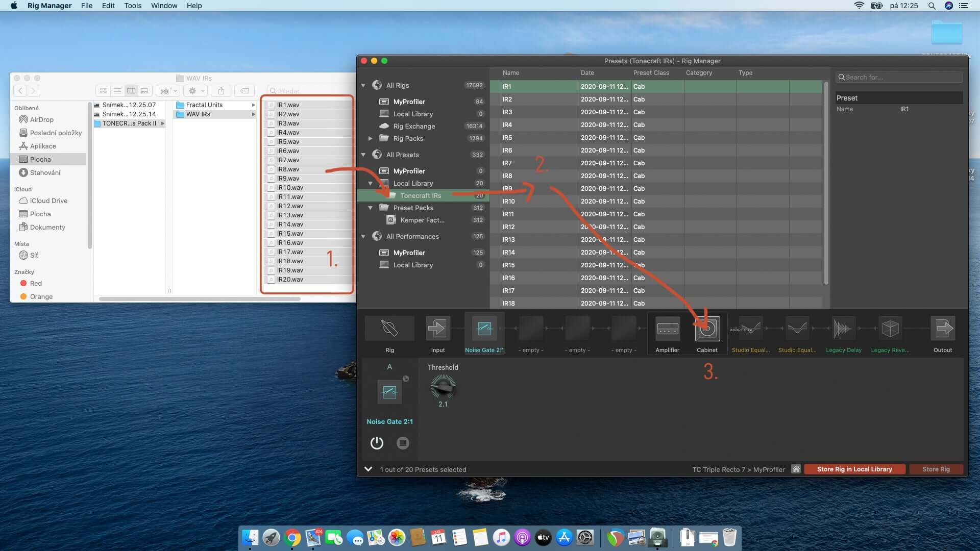Viewport: 980px width, 551px height.
Task: Click Finder share icon in toolbar
Action: pos(221,91)
